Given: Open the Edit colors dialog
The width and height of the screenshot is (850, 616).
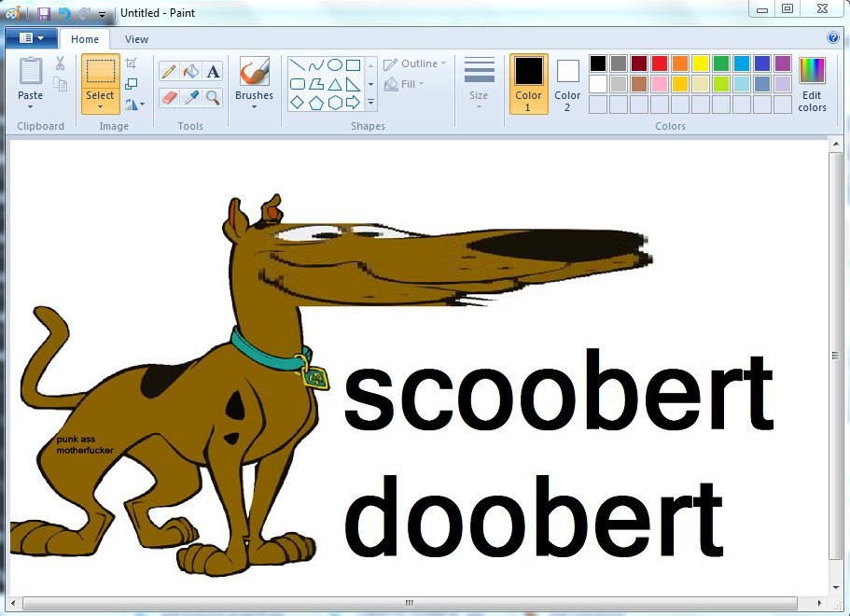Looking at the screenshot, I should point(812,83).
